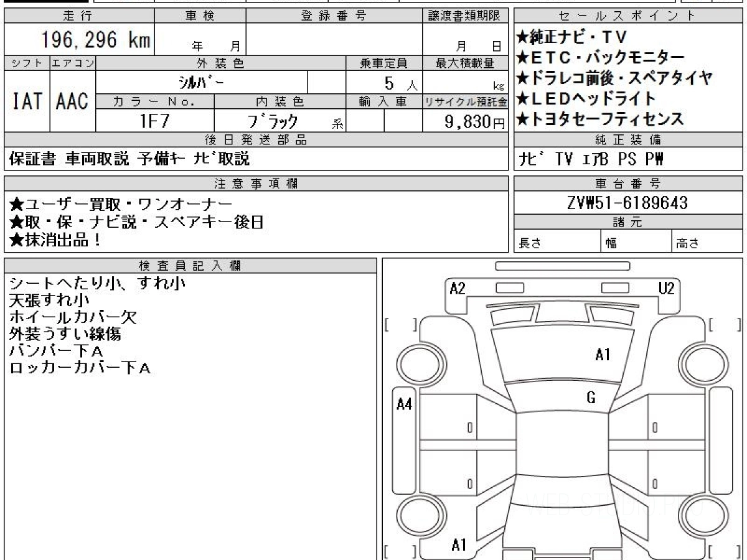The width and height of the screenshot is (747, 560).
Task: Select note 取・保・ナビ説・スペアキー後日
Action: pos(137,222)
